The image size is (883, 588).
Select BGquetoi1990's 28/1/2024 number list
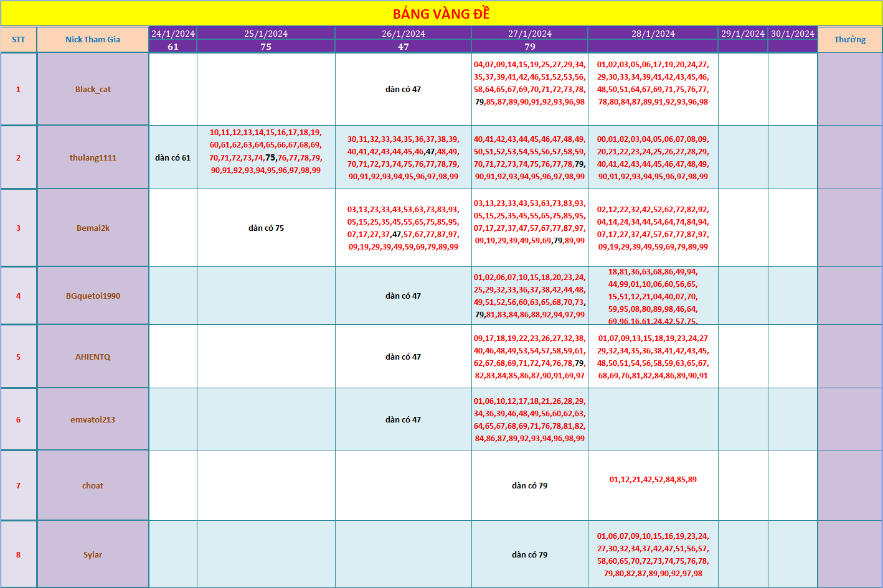click(653, 296)
